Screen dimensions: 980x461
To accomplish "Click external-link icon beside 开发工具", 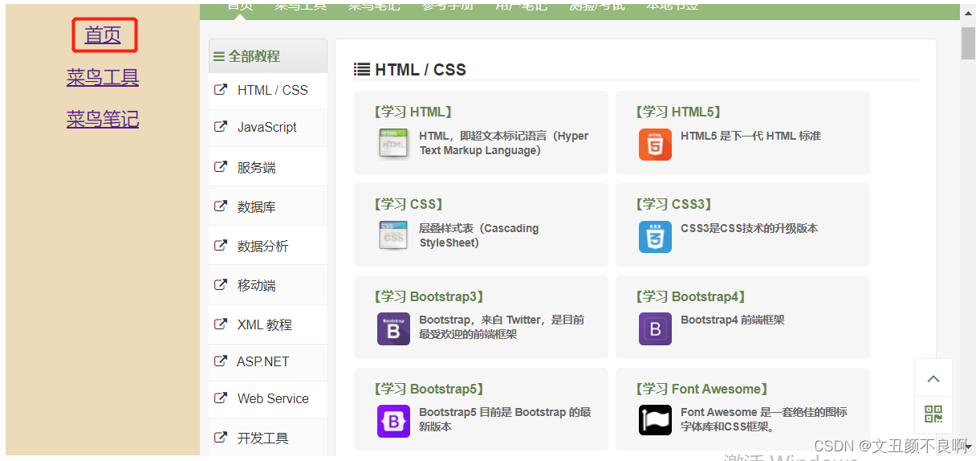I will (x=220, y=438).
